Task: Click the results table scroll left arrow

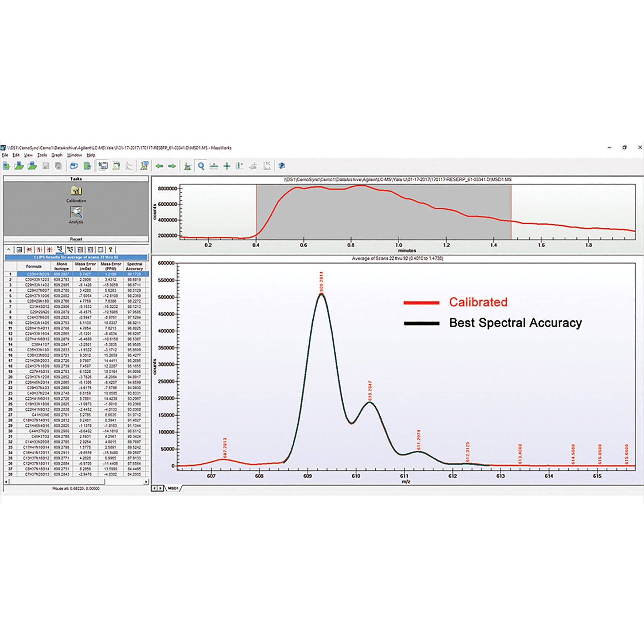Action: click(6, 481)
